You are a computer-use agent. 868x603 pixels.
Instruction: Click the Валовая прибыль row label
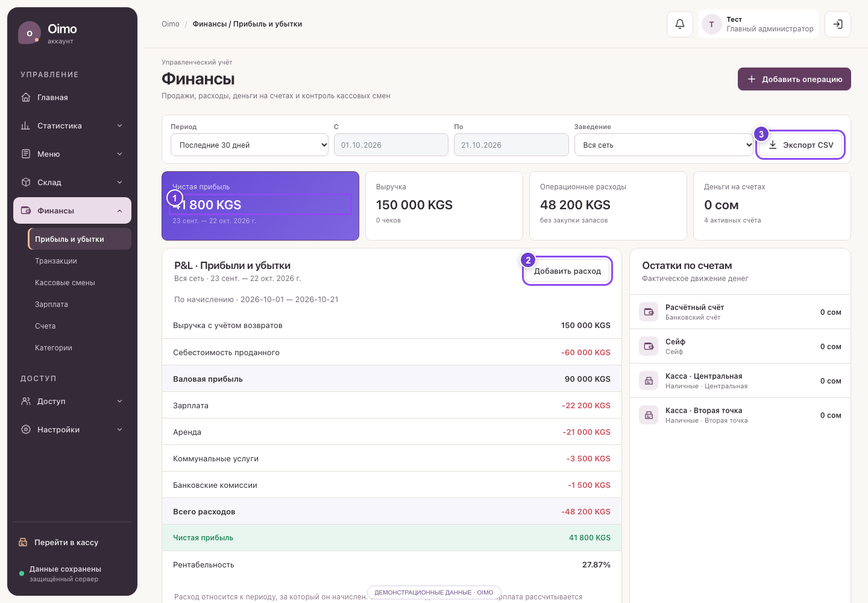[208, 379]
